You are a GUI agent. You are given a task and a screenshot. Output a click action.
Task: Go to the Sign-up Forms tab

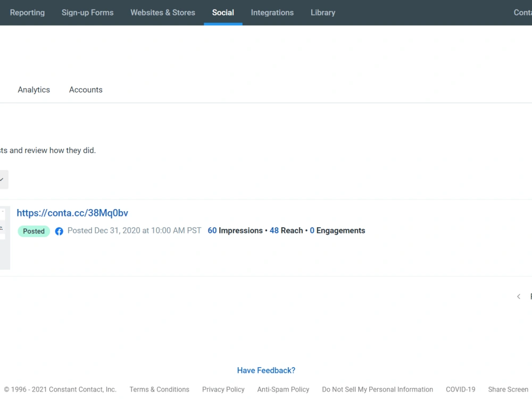point(88,13)
